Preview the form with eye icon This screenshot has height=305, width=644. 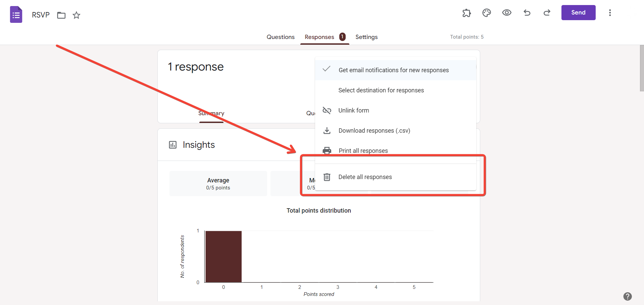tap(507, 13)
